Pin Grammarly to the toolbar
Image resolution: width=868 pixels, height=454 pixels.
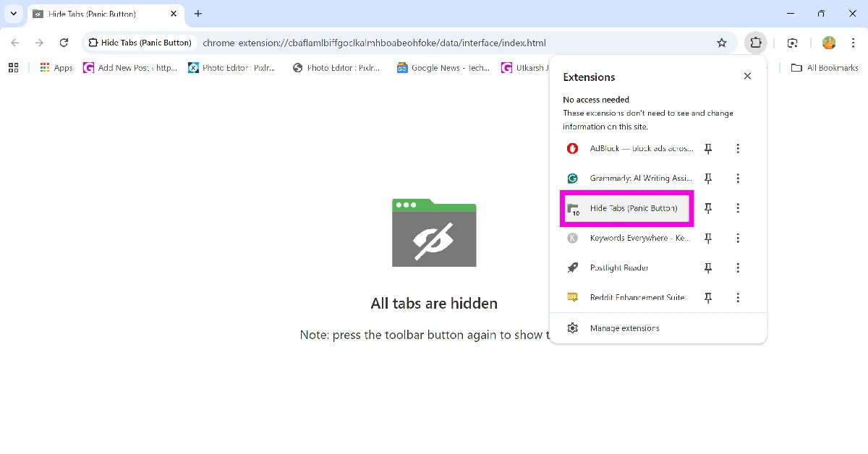(x=708, y=178)
